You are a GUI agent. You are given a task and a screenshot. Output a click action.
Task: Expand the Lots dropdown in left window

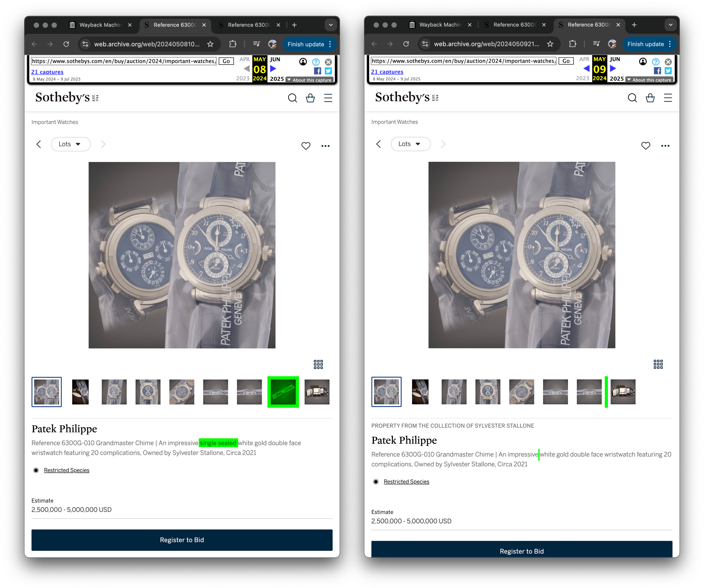click(71, 144)
